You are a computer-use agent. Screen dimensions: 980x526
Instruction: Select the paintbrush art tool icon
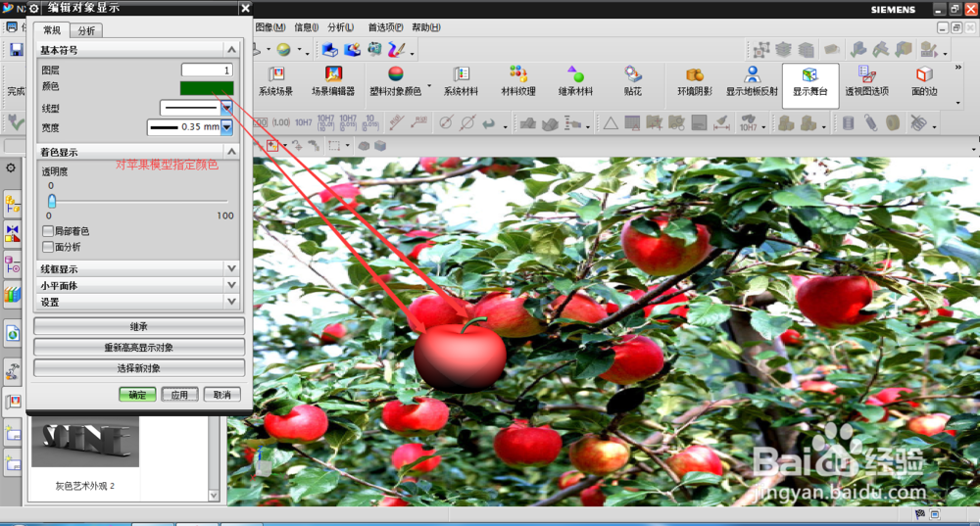click(x=396, y=49)
